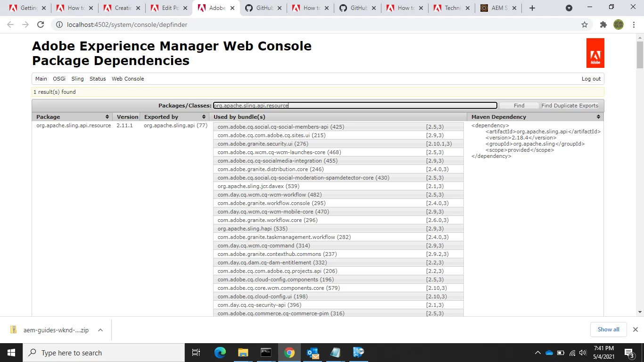Click Show all downloads button

click(x=609, y=329)
